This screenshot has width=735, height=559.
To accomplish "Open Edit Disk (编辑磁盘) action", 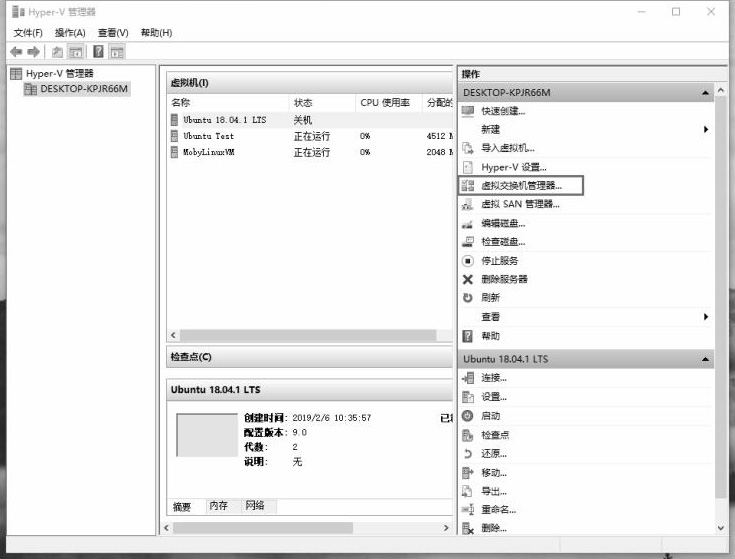I will tap(502, 223).
